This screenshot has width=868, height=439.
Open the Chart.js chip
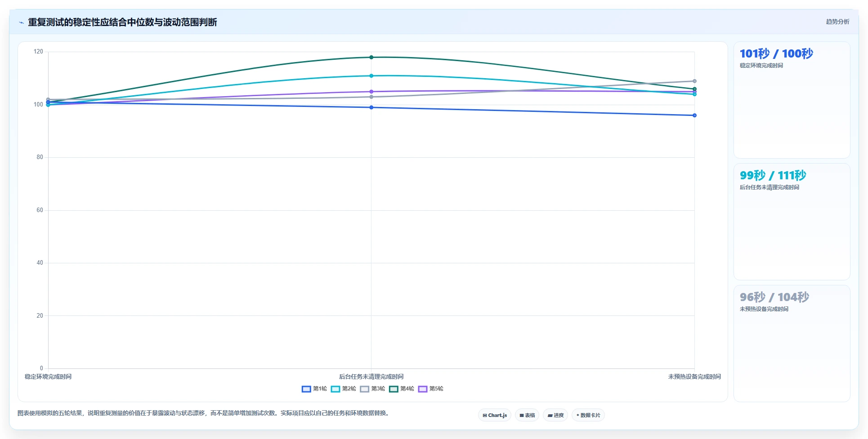tap(495, 415)
